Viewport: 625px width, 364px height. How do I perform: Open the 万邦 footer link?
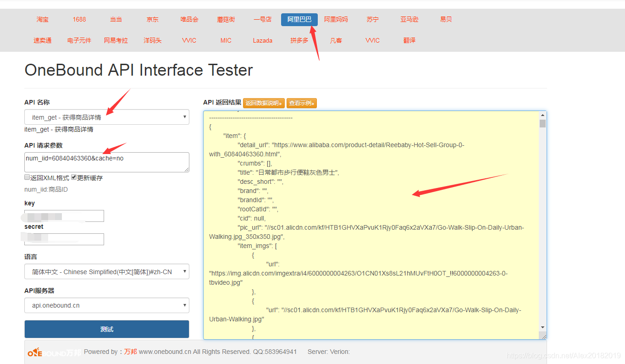click(130, 352)
